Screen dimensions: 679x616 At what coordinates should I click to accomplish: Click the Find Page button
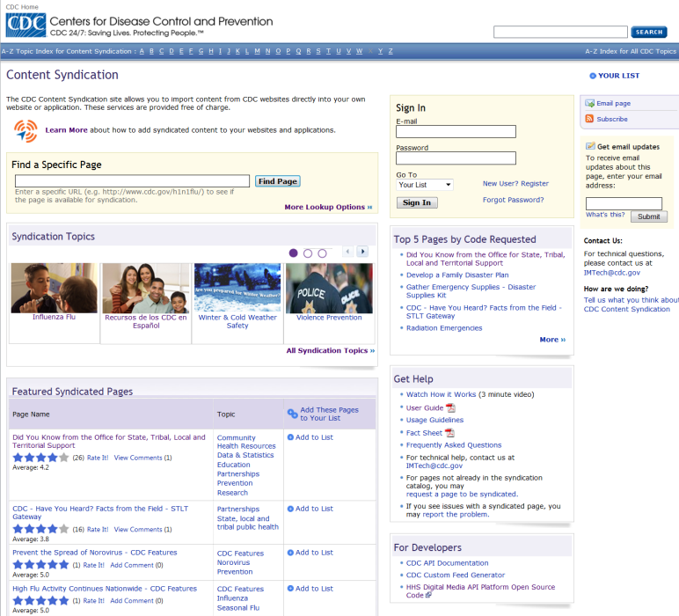(x=278, y=181)
